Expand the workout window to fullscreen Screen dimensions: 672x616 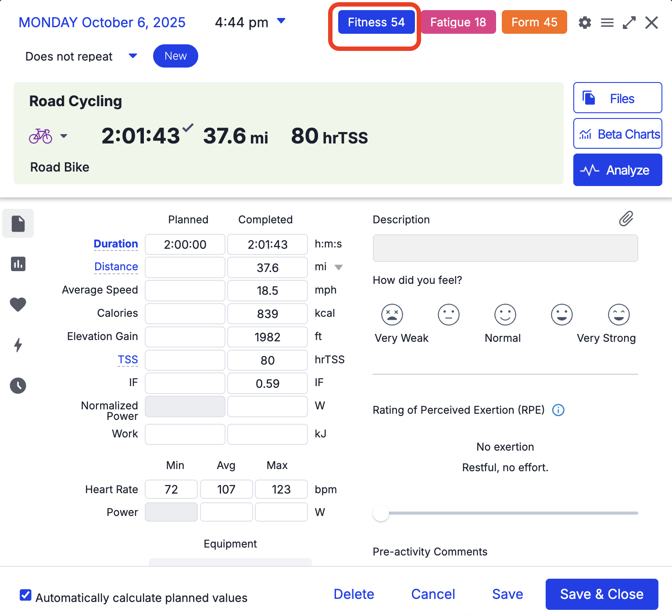[x=629, y=22]
